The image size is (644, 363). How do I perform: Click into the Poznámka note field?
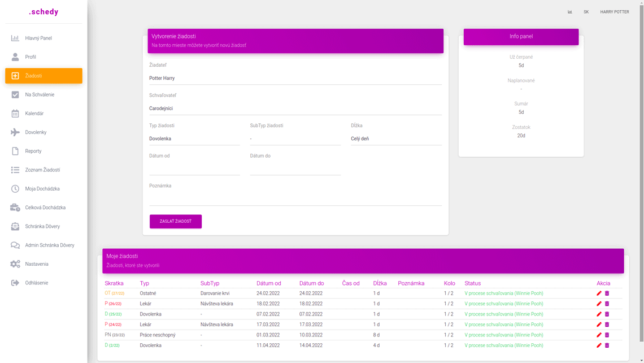[x=295, y=198]
